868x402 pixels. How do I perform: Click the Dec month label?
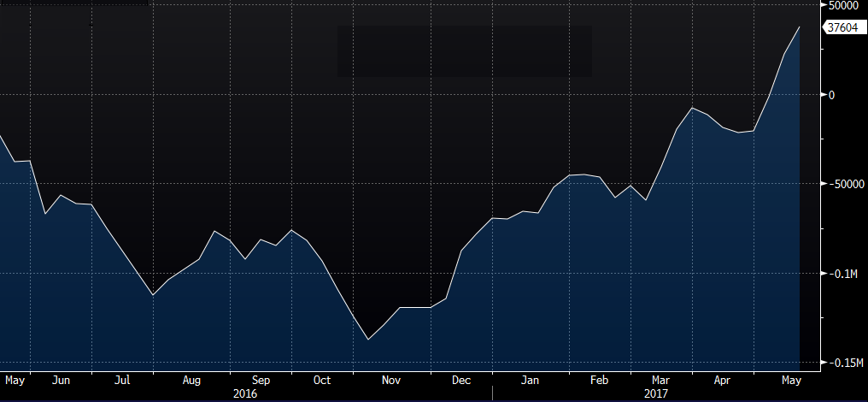click(x=461, y=381)
